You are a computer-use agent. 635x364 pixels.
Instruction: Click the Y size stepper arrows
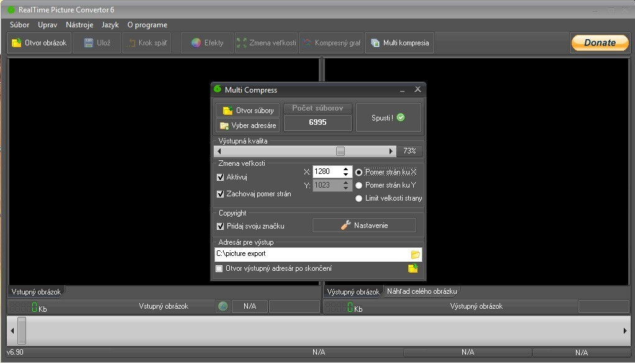point(346,186)
